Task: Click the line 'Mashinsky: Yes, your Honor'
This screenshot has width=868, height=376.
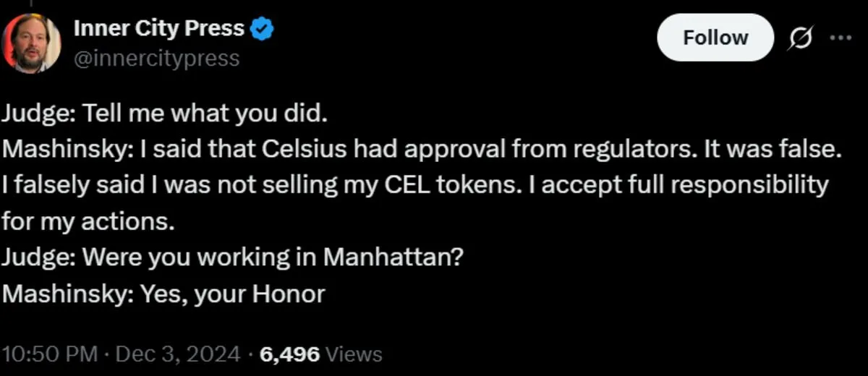Action: 163,294
